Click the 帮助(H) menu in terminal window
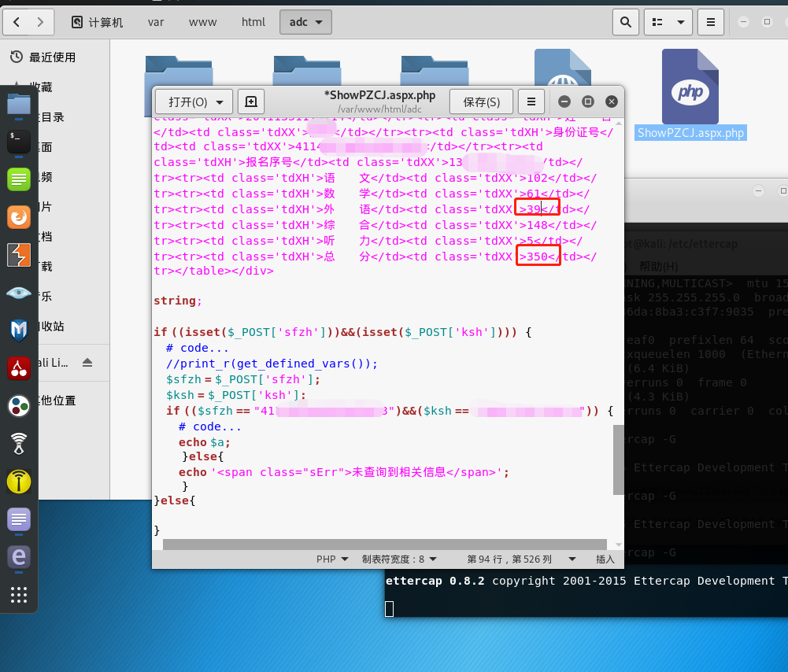This screenshot has height=672, width=788. (658, 266)
